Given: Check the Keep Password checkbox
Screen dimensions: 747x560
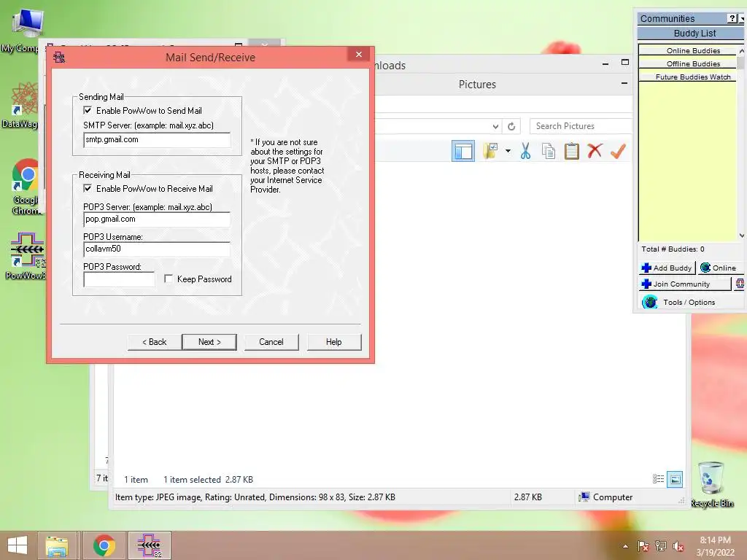Looking at the screenshot, I should [169, 279].
